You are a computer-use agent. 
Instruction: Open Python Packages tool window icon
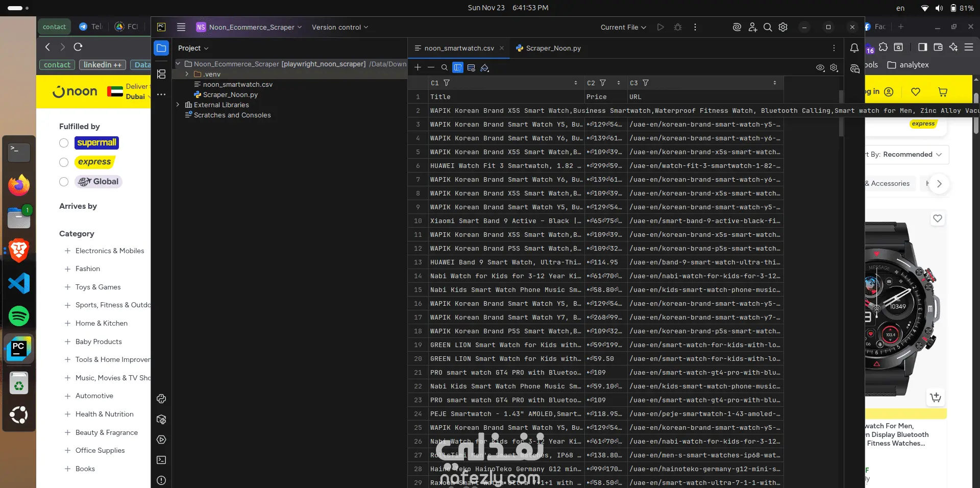(x=161, y=419)
